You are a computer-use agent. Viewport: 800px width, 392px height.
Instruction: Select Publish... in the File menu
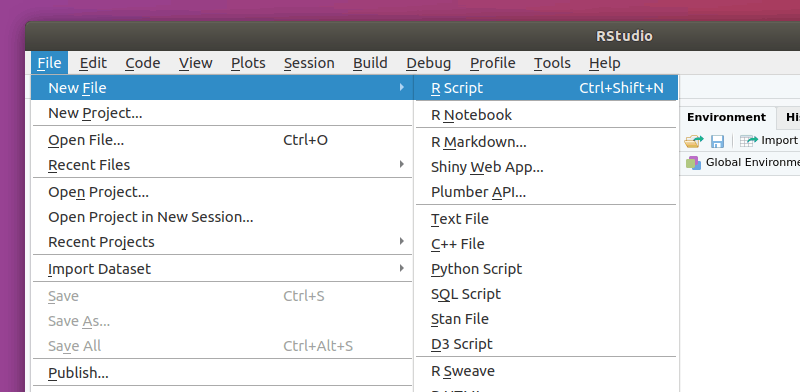pos(222,373)
